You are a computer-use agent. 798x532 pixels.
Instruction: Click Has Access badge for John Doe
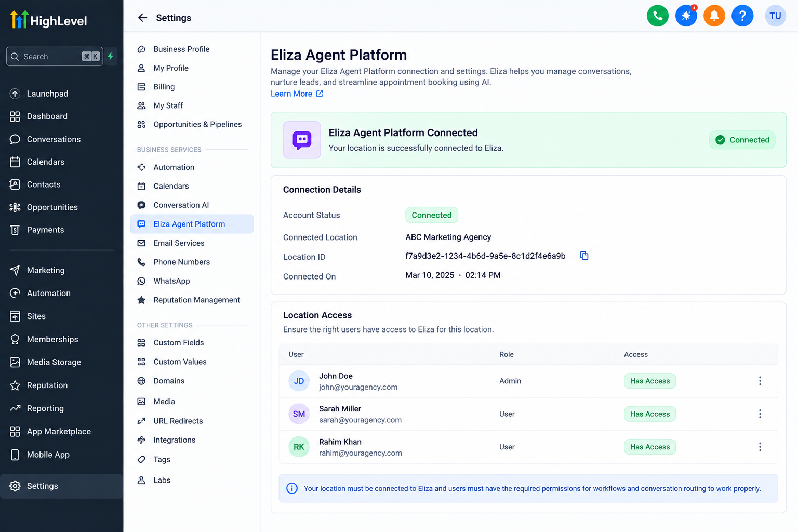click(650, 381)
